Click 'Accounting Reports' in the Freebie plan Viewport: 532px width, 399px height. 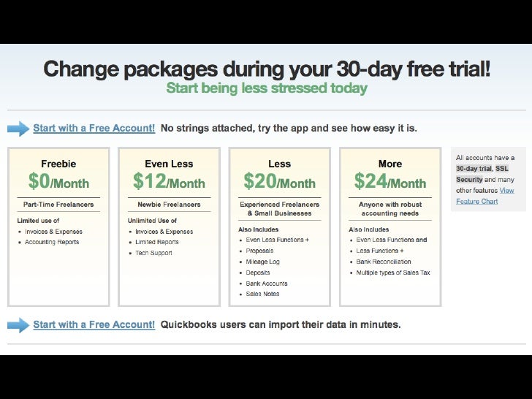[52, 242]
